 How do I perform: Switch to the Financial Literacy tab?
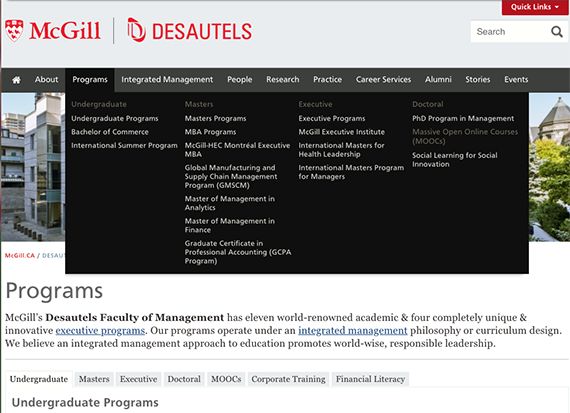(x=370, y=379)
